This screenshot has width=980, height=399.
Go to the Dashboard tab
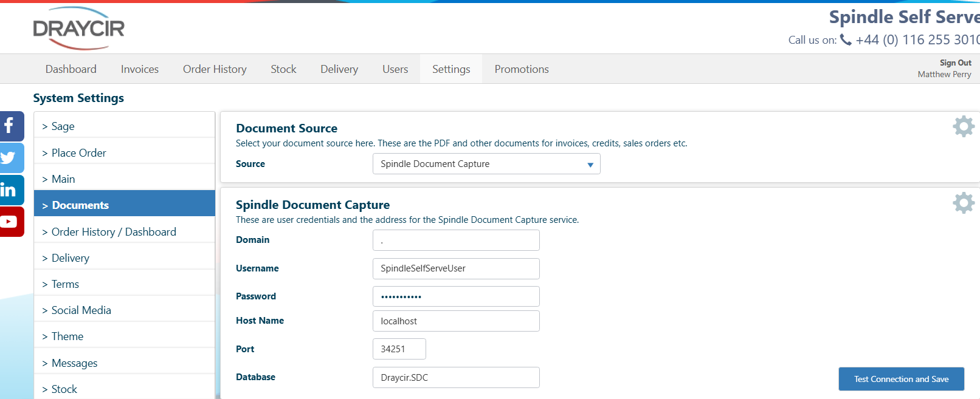[x=71, y=69]
